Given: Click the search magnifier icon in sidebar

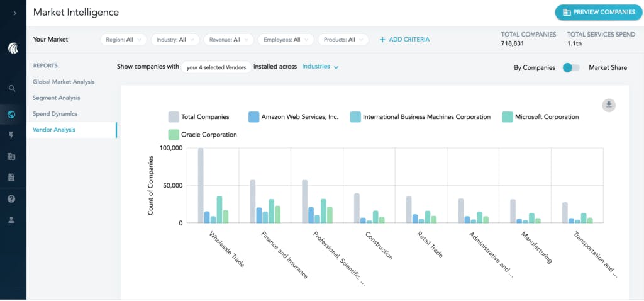Looking at the screenshot, I should 12,89.
